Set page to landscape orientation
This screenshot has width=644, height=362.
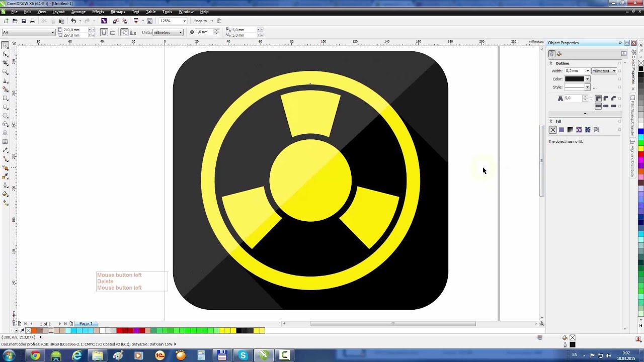click(x=113, y=32)
